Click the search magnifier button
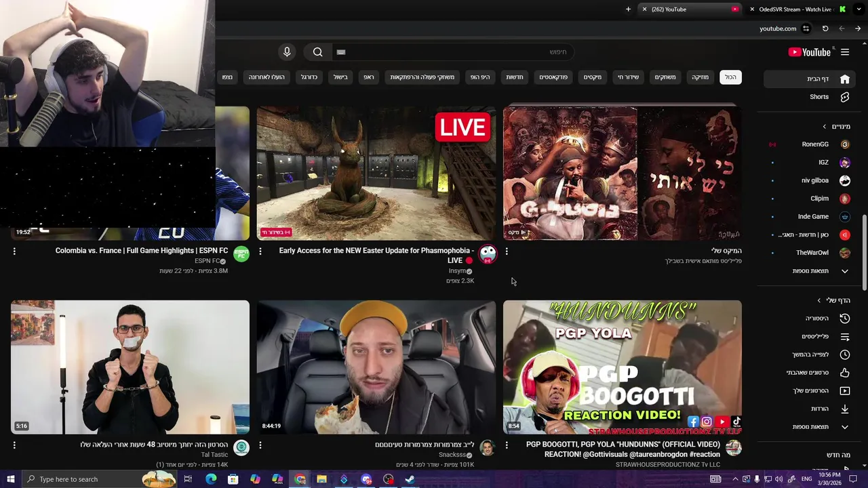This screenshot has width=868, height=488. coord(317,52)
